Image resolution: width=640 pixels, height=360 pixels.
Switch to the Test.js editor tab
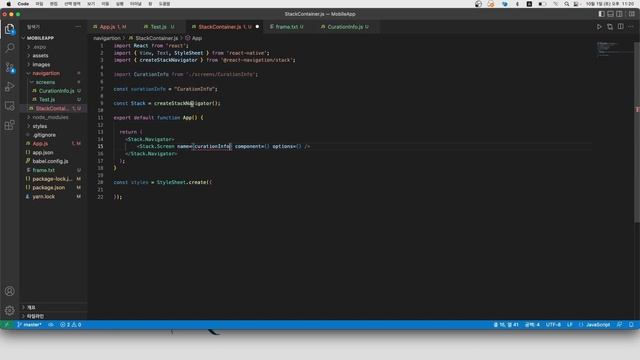159,27
